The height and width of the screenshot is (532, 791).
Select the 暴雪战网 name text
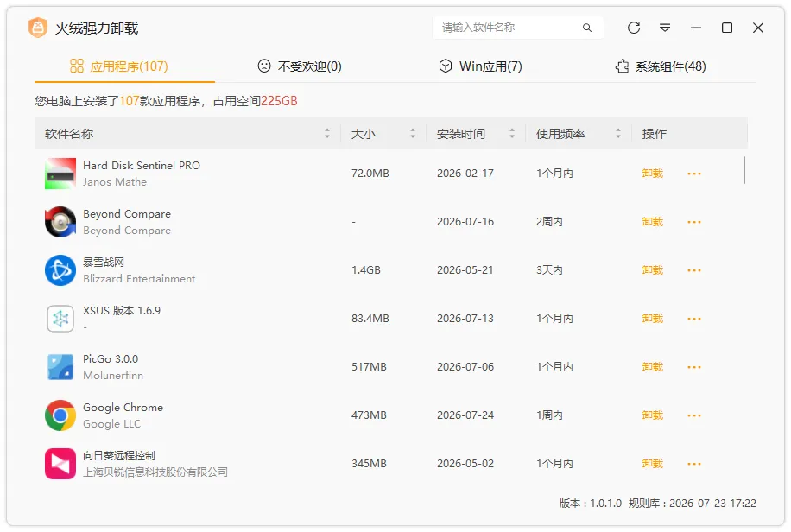click(104, 262)
